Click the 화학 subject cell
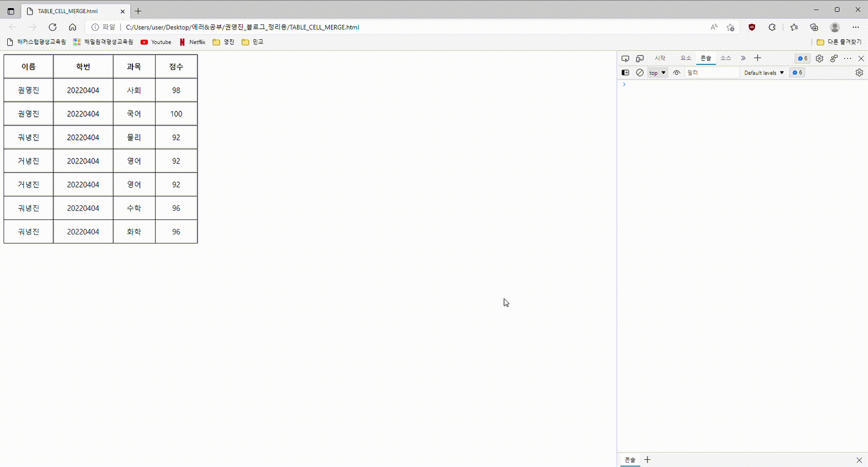868x467 pixels. click(134, 231)
